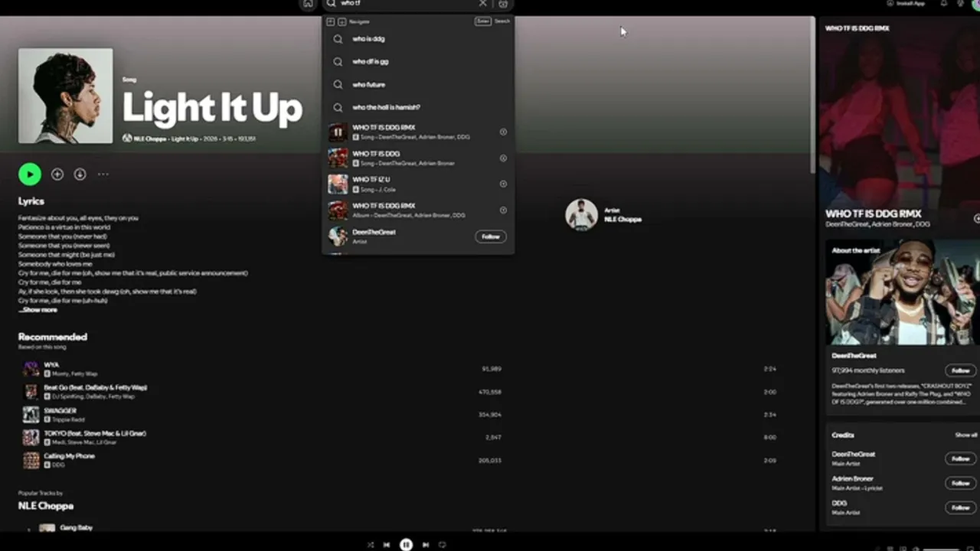Open DeenTheGreat artist avatar in search results

[338, 236]
